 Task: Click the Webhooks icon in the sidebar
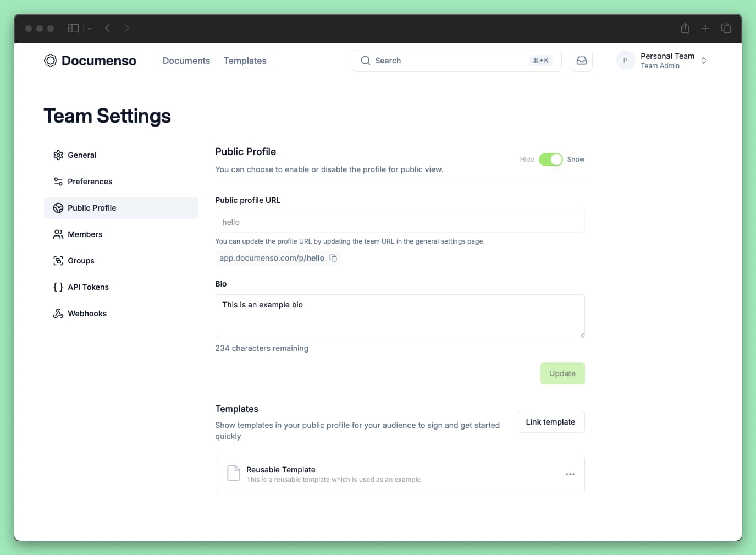[58, 313]
